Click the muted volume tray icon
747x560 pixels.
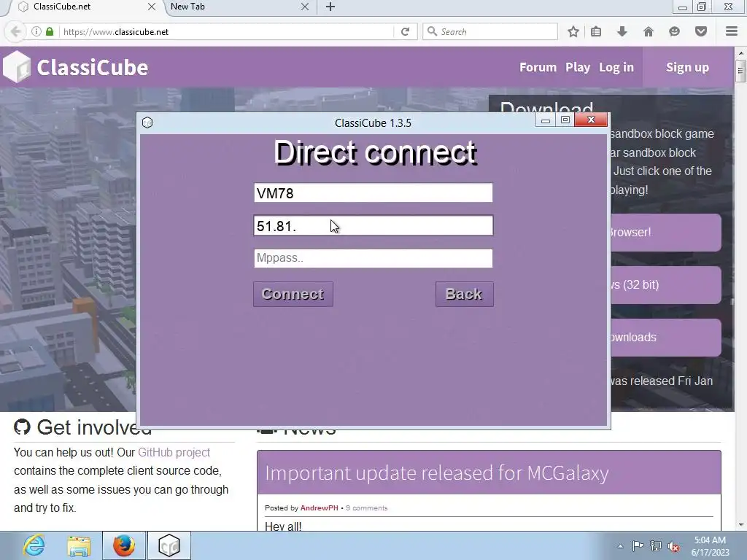click(x=673, y=546)
